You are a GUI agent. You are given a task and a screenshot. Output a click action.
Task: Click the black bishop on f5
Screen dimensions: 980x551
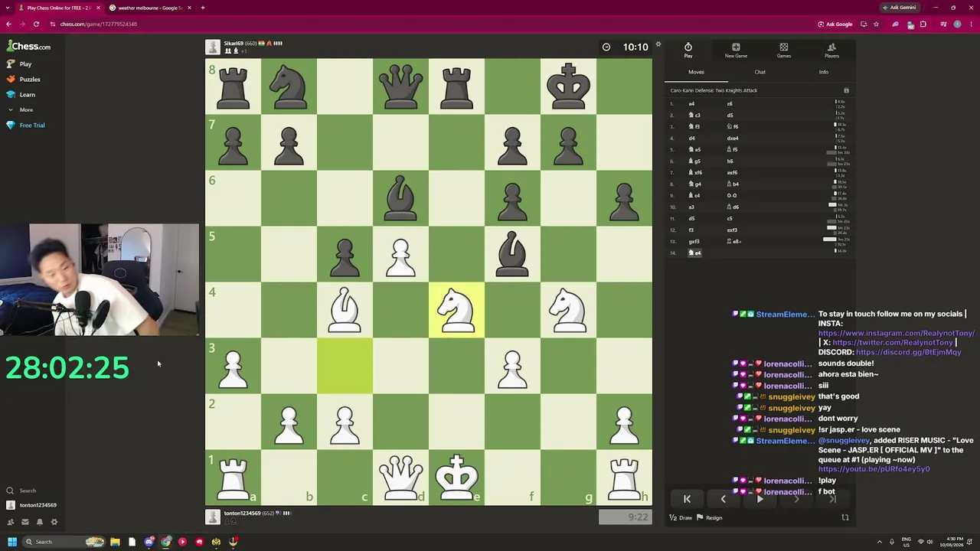(512, 254)
